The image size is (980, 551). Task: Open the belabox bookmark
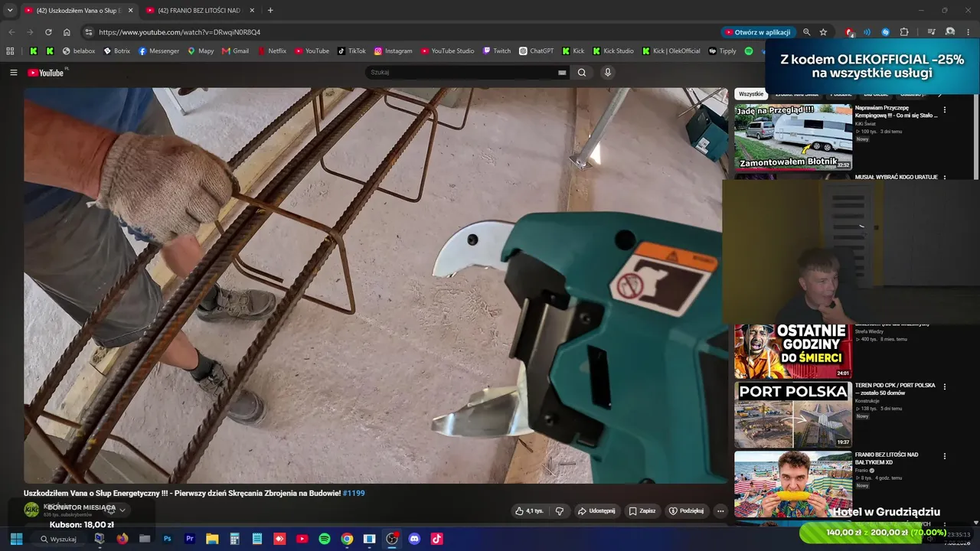(79, 51)
